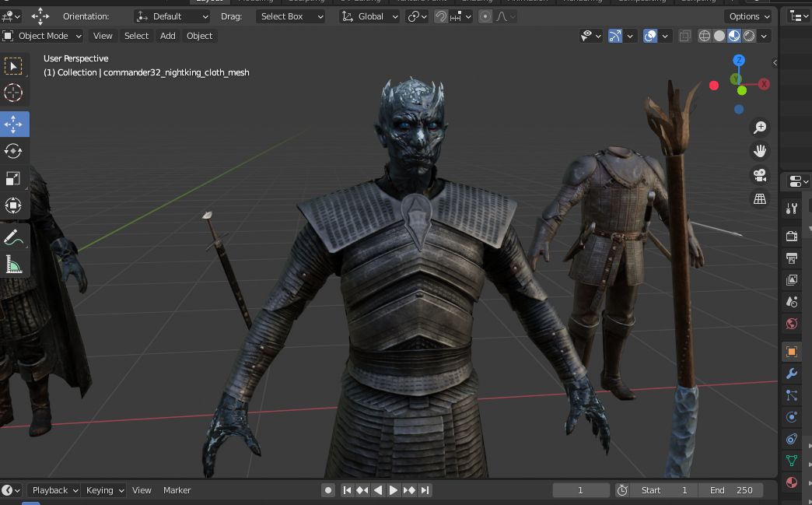Click the red X axis on the navigation gizmo
The image size is (812, 505).
pos(764,84)
